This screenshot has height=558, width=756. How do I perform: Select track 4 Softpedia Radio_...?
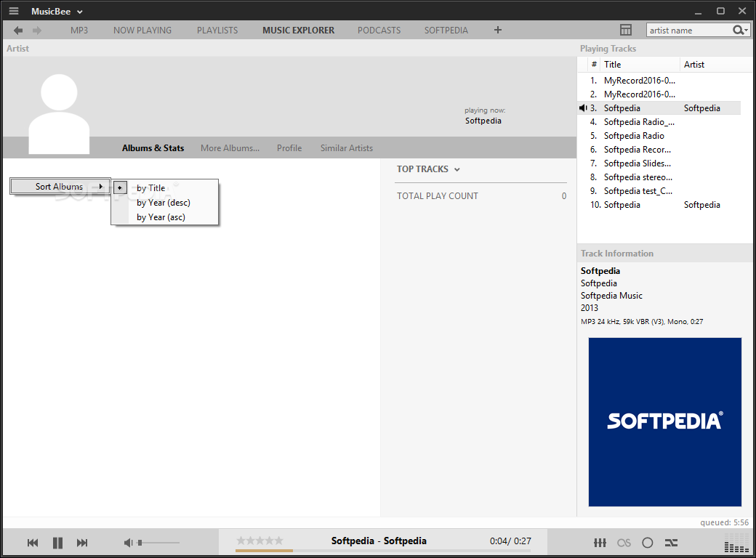pos(659,122)
